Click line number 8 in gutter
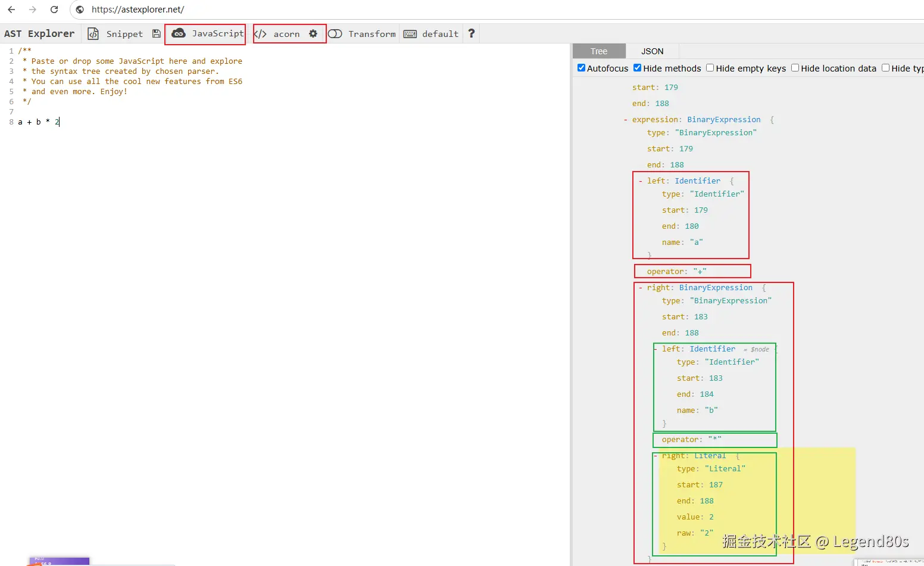The height and width of the screenshot is (566, 924). (x=11, y=122)
